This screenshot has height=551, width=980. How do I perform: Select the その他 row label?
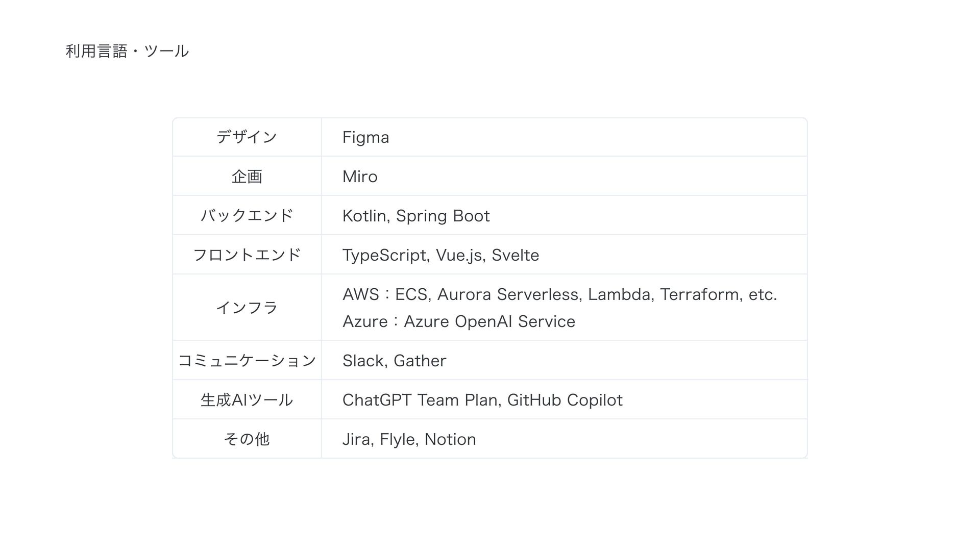pyautogui.click(x=247, y=439)
